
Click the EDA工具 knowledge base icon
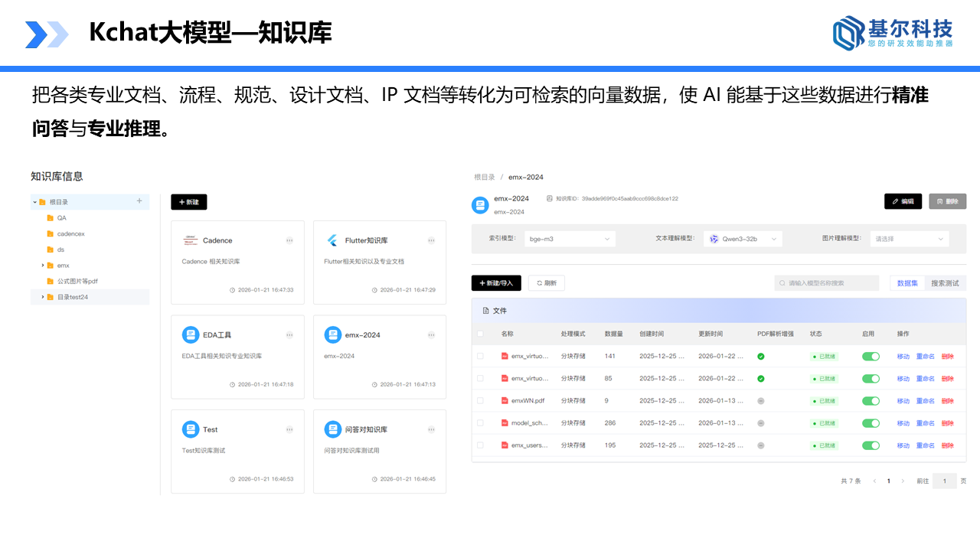coord(191,334)
